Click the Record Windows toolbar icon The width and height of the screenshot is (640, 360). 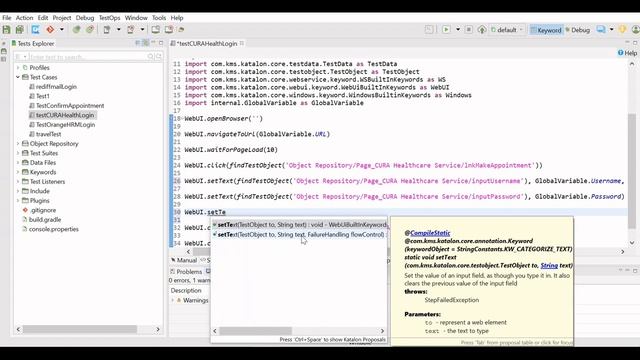tap(169, 29)
